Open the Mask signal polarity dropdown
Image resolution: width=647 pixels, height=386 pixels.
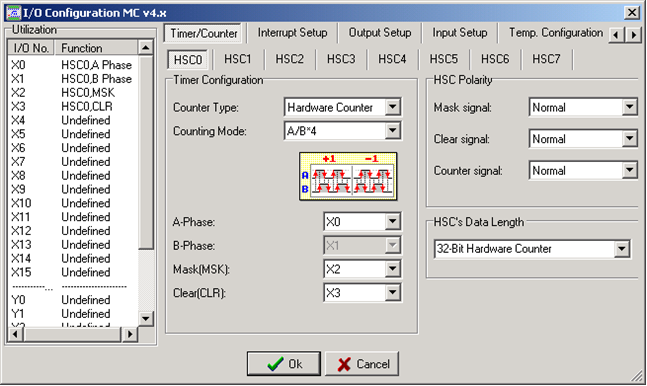[629, 107]
